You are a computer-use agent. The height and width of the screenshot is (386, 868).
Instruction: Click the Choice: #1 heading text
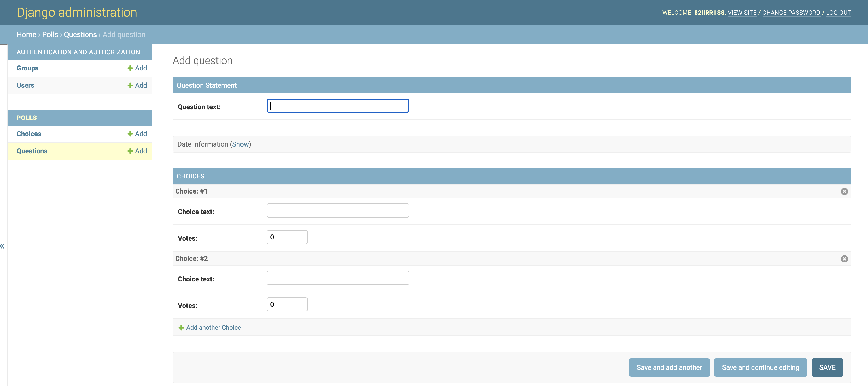coord(191,191)
